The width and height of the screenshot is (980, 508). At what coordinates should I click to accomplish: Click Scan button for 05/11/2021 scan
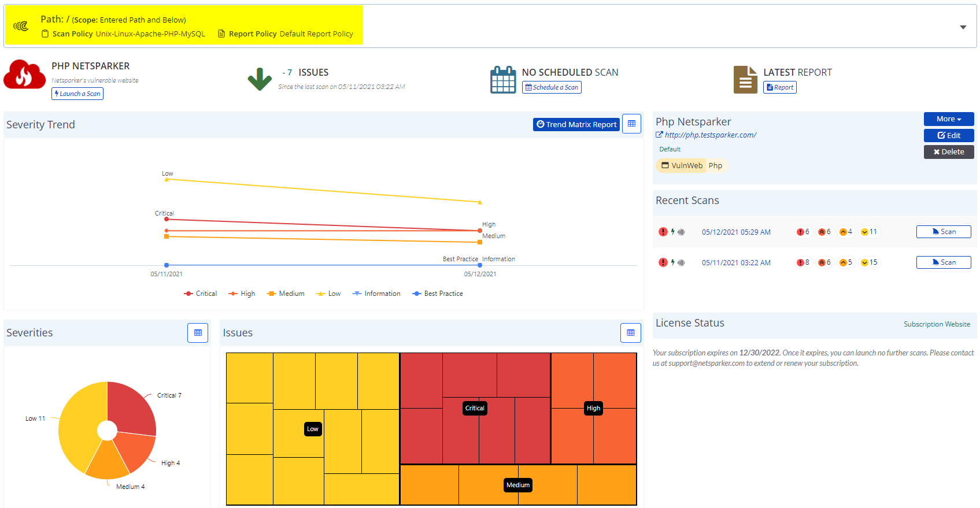coord(944,262)
